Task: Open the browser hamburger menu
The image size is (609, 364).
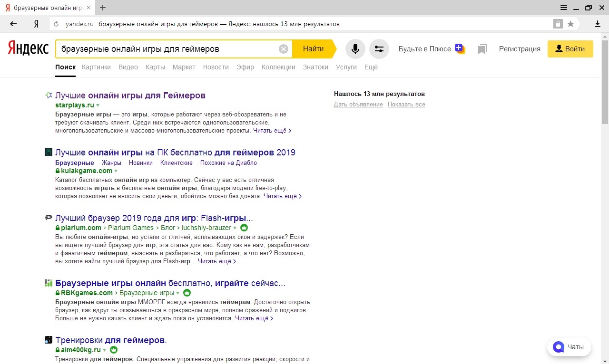Action: pyautogui.click(x=564, y=8)
